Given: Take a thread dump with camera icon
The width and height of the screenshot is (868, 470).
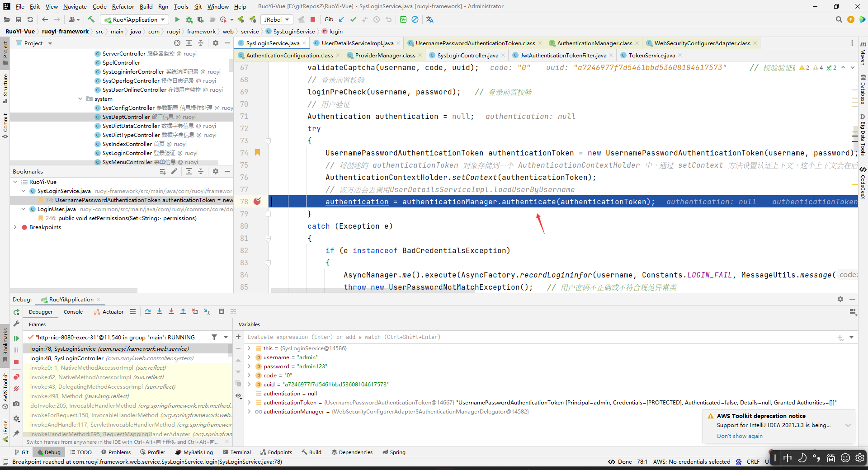Looking at the screenshot, I should (16, 404).
